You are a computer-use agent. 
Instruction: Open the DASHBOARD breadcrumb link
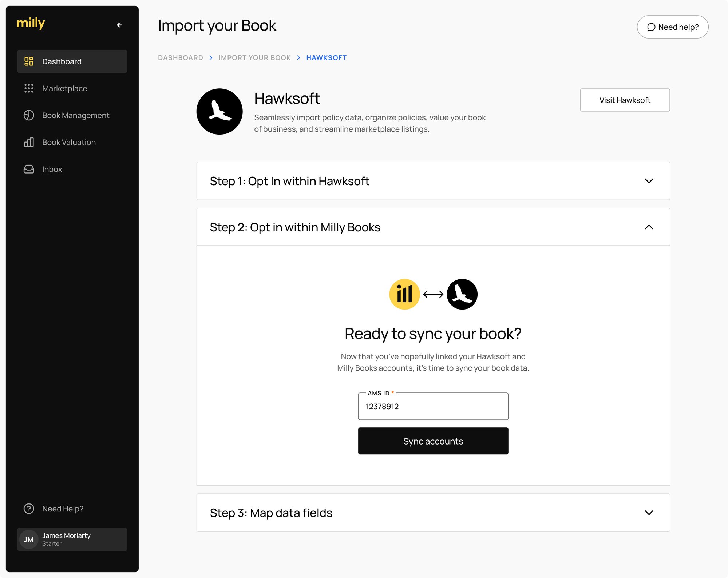[181, 57]
